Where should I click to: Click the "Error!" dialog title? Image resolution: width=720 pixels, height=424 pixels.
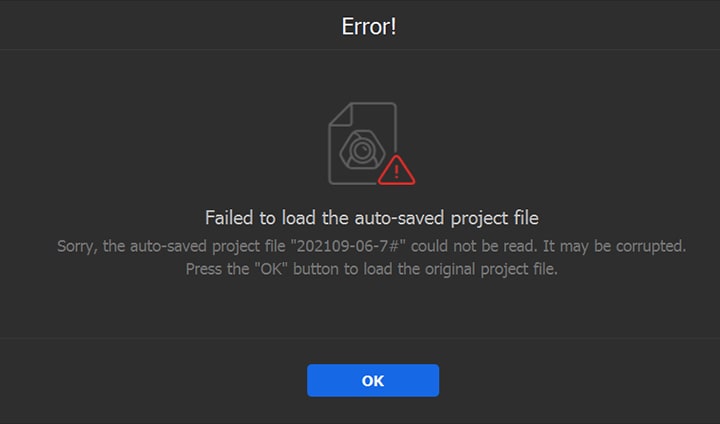coord(369,26)
